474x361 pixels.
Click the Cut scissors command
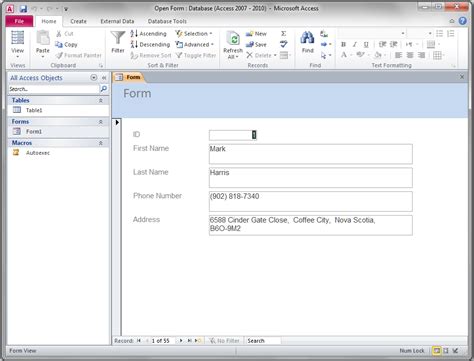[65, 34]
